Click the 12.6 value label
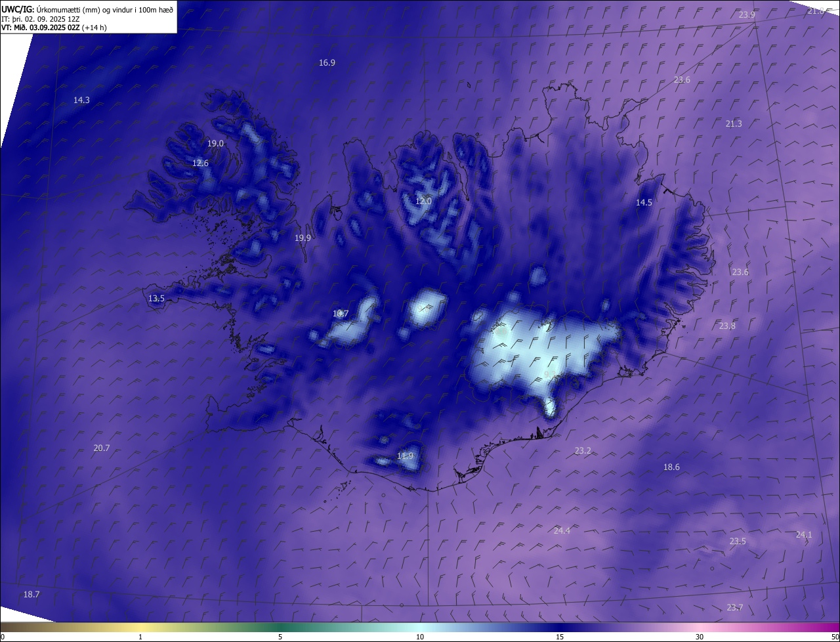The image size is (840, 642). (x=200, y=163)
